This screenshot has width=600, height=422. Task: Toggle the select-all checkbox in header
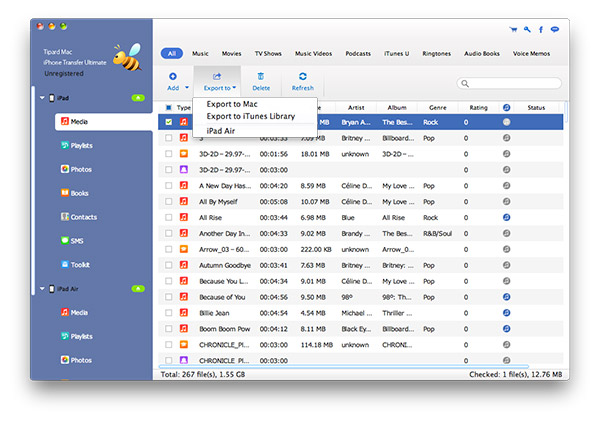click(168, 108)
